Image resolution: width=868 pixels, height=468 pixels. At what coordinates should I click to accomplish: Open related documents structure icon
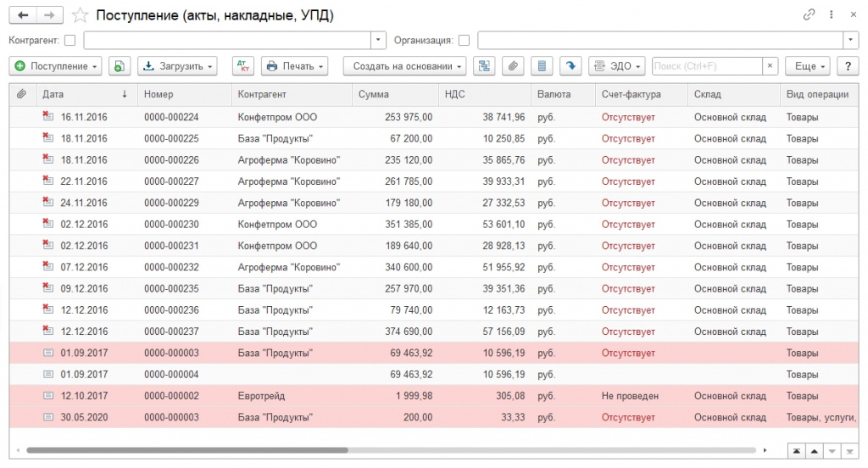point(484,66)
